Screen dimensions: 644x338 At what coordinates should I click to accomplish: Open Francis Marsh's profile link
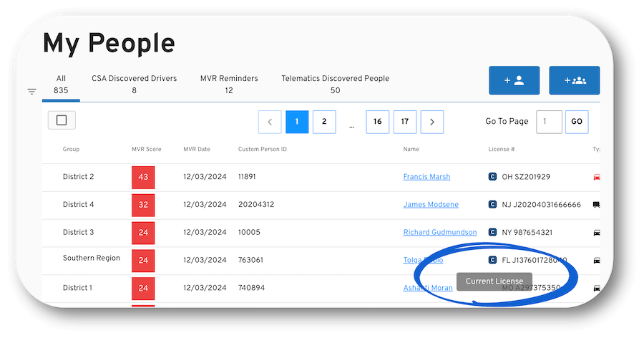(426, 177)
